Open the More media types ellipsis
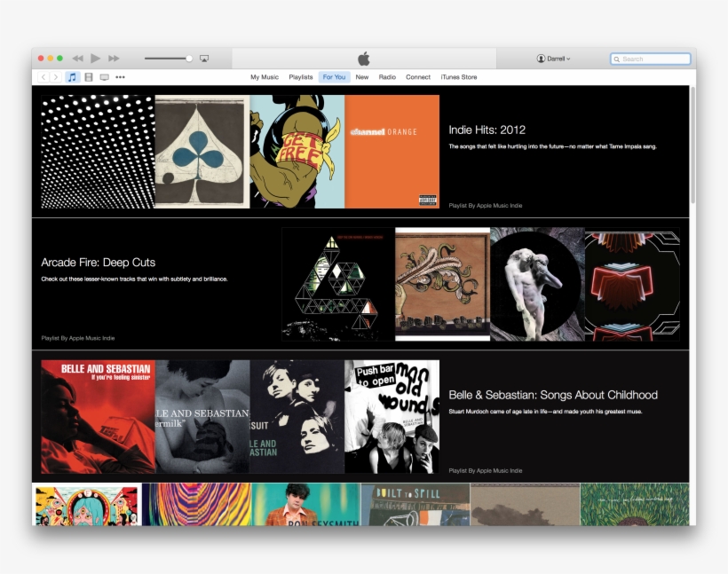The width and height of the screenshot is (728, 574). [120, 77]
